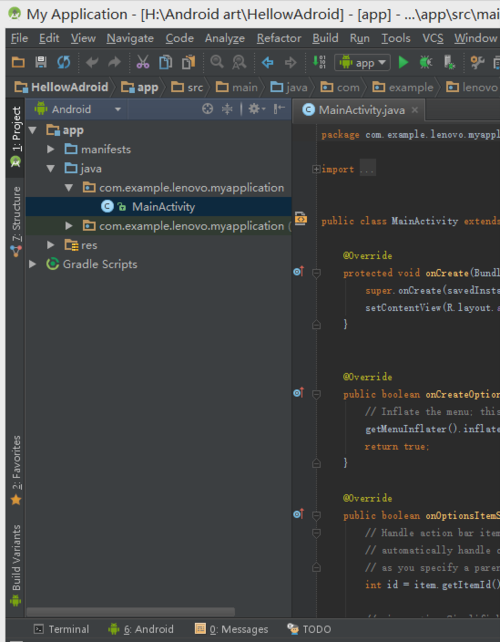Open the Project panel gear settings
This screenshot has height=642, width=500.
(x=256, y=109)
